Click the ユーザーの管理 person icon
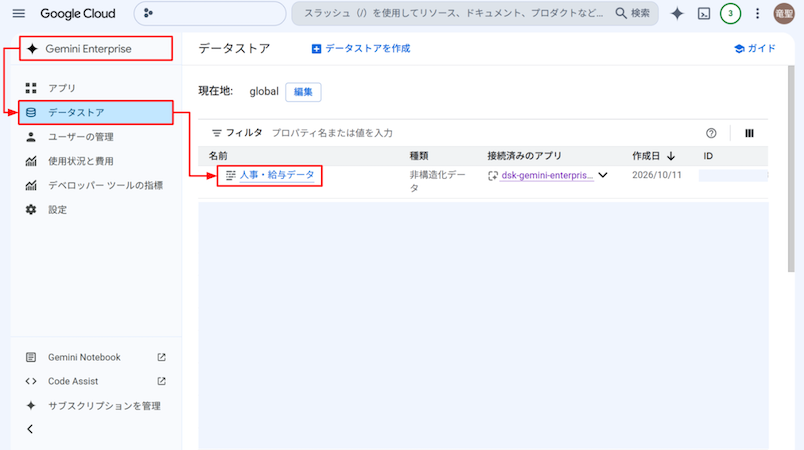Screen dimensions: 804x450 coord(31,137)
